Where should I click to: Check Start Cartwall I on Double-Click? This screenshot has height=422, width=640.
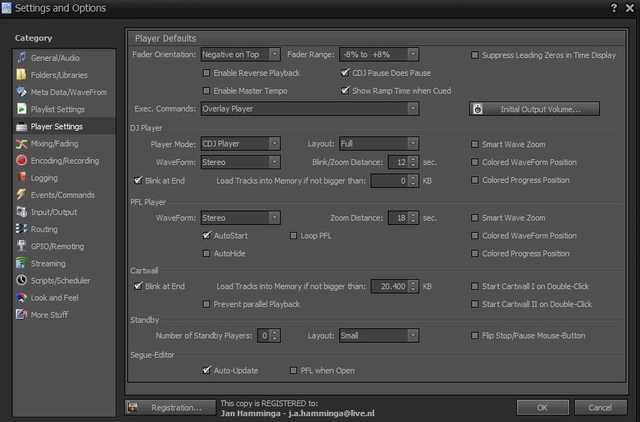pyautogui.click(x=475, y=286)
